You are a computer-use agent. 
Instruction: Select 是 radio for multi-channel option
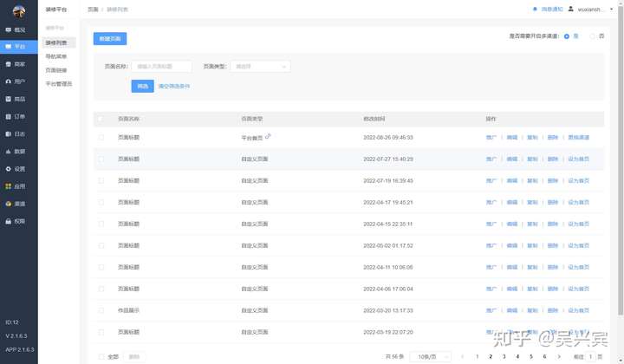pos(567,36)
